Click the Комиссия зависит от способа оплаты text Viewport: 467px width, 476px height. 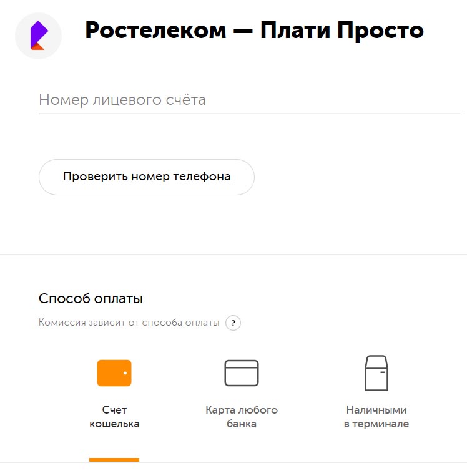pos(129,323)
